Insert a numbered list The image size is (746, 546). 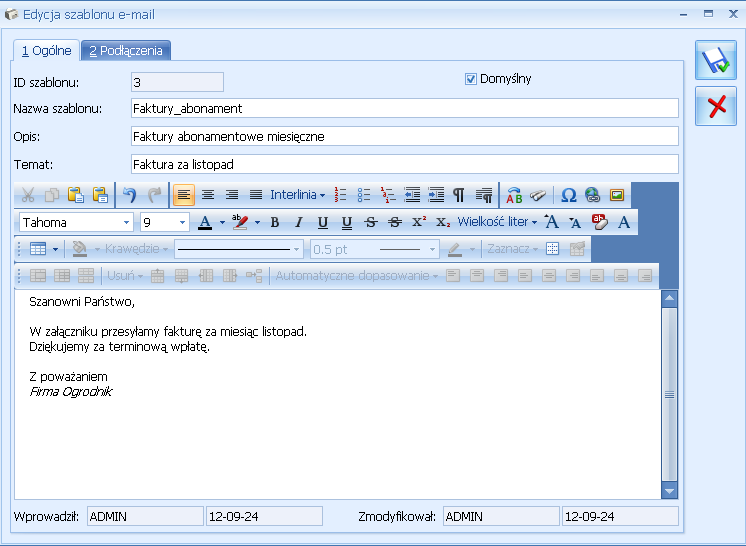pos(340,195)
